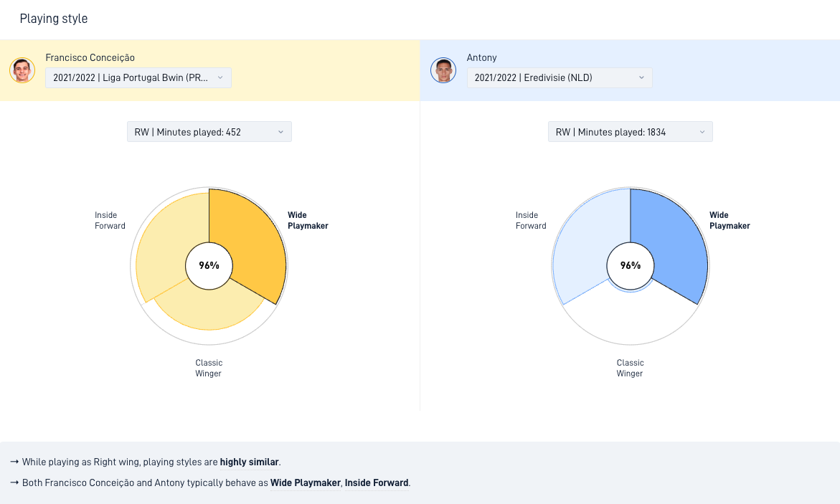The image size is (840, 504).
Task: Click the Inside Forward label beside the blue chart
Action: (531, 220)
